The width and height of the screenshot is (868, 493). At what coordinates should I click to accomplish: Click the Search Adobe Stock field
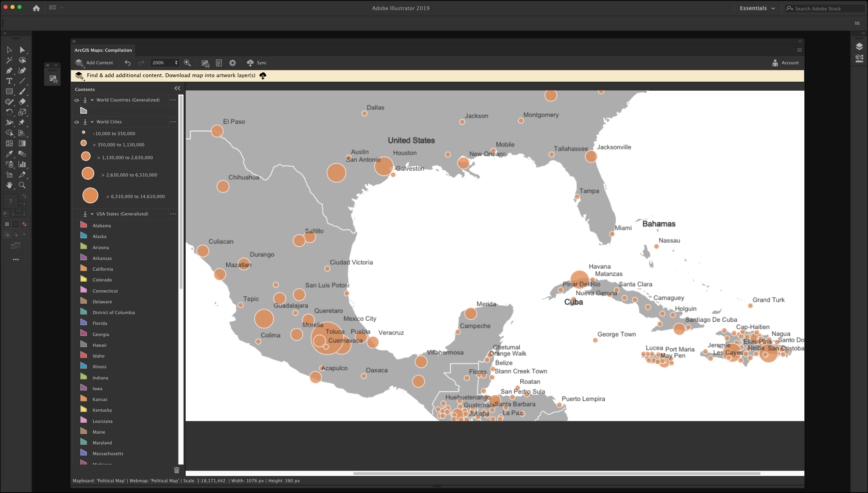828,9
